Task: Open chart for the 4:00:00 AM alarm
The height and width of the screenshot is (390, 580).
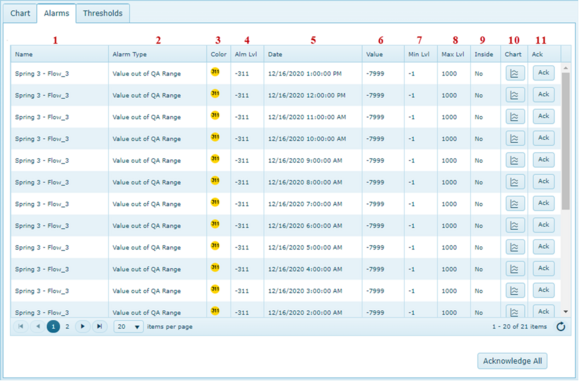Action: (x=515, y=269)
